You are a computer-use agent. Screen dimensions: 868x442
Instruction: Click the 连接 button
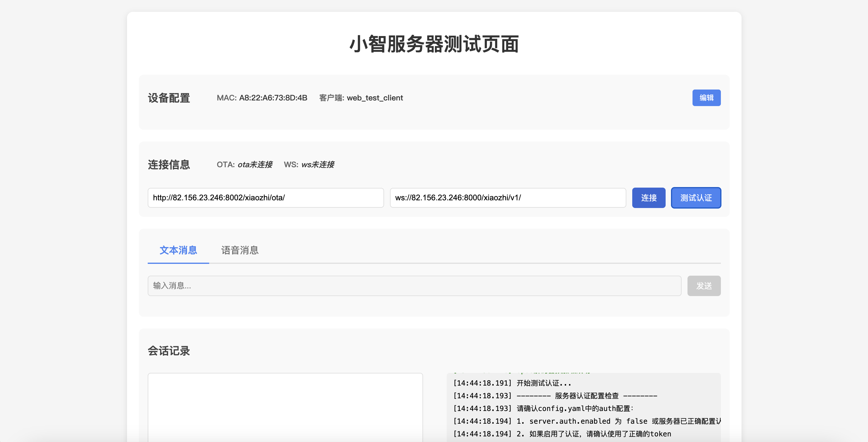[648, 198]
